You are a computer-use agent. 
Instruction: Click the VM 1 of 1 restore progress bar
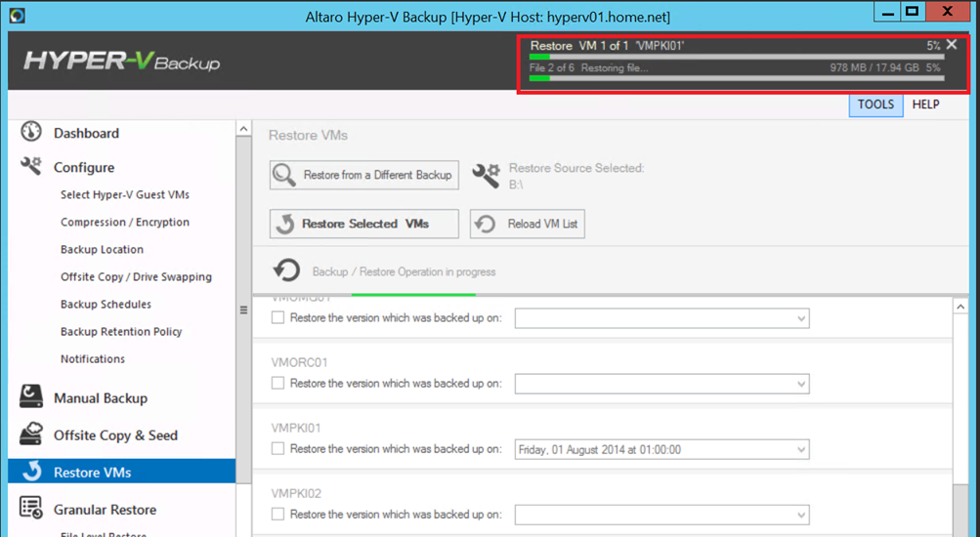[x=737, y=57]
